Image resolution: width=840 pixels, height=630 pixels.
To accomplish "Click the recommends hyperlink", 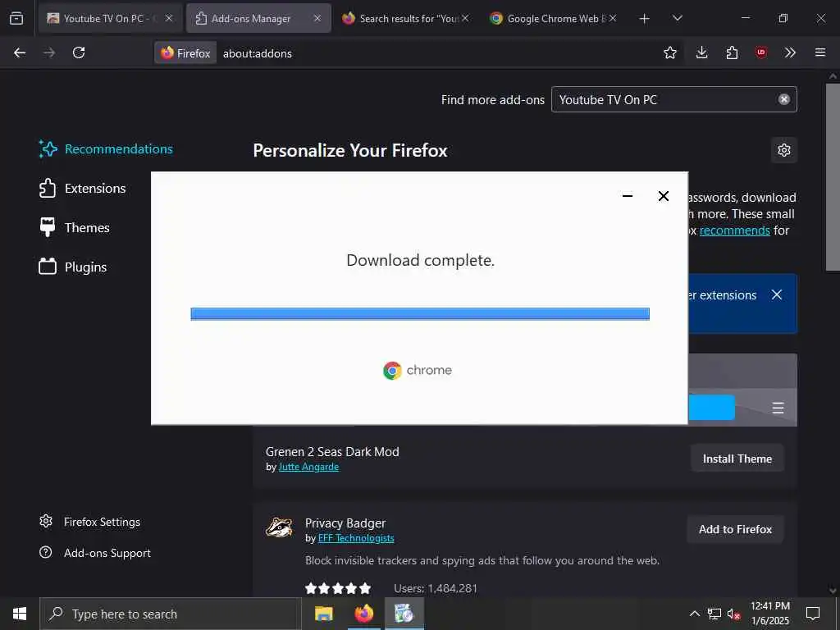I will (734, 231).
